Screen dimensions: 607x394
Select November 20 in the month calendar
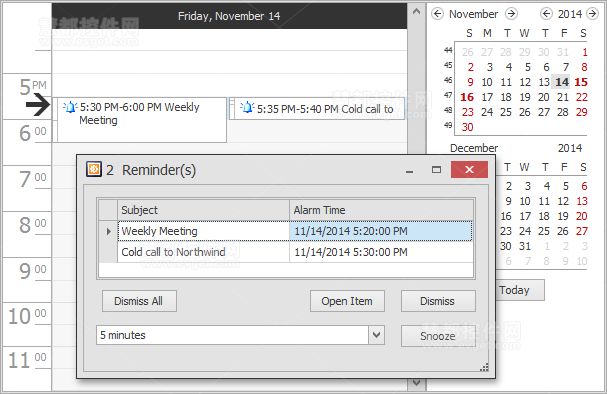pos(544,97)
